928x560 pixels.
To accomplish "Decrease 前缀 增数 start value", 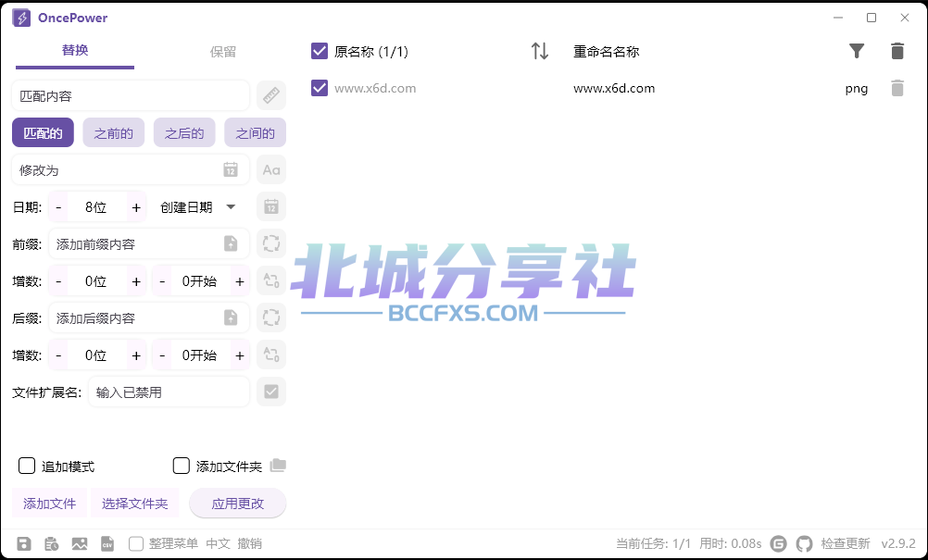I will [x=162, y=280].
